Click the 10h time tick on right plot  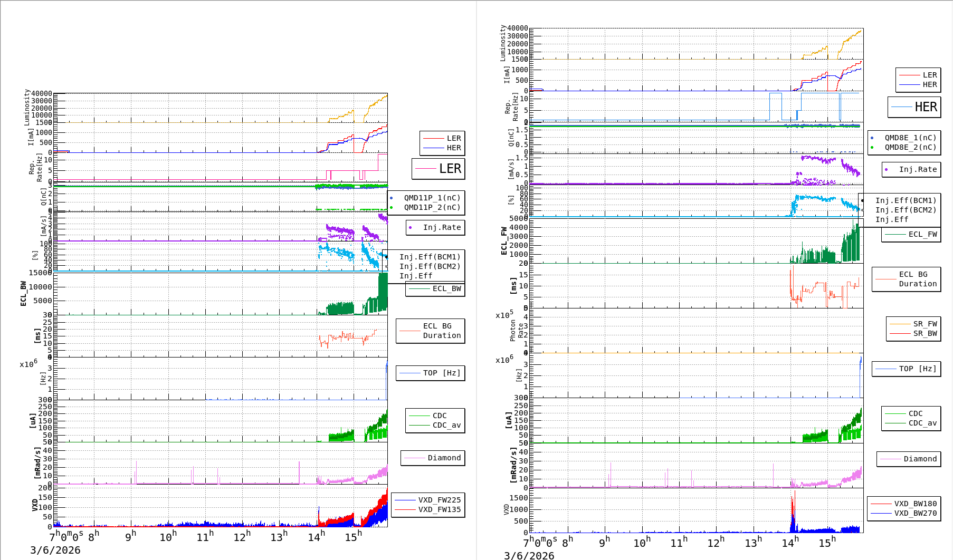coord(641,543)
